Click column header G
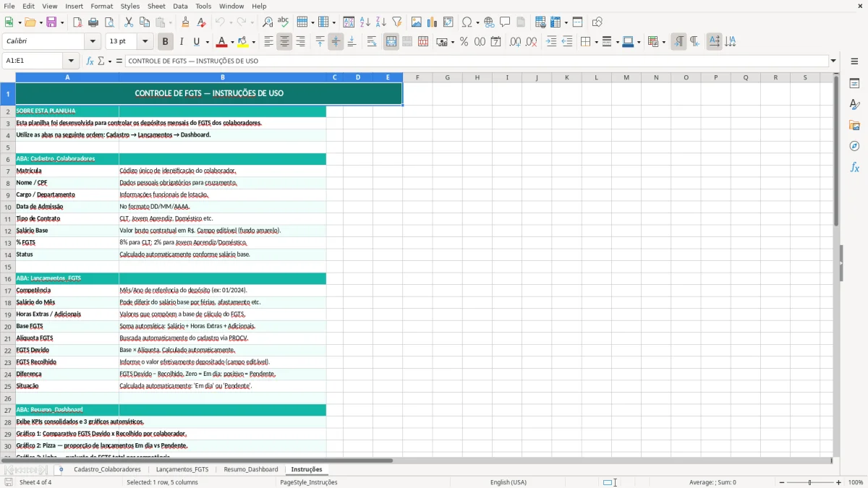The height and width of the screenshot is (488, 868). click(447, 77)
